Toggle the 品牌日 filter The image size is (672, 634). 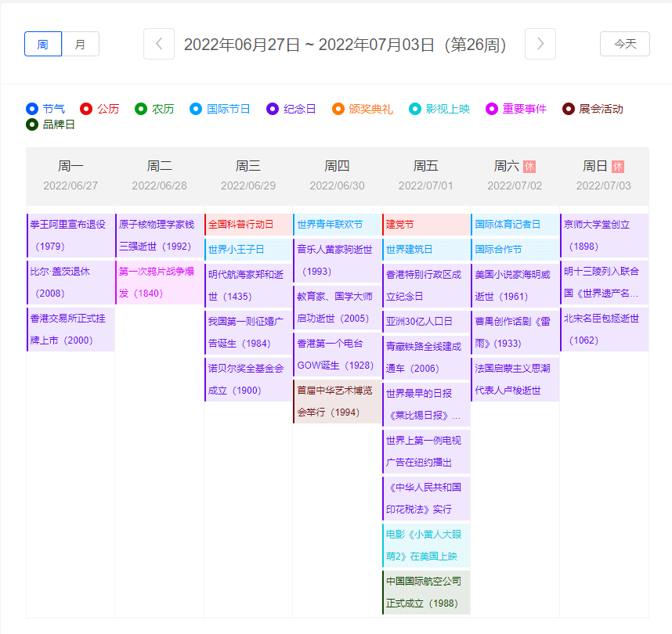tap(32, 124)
